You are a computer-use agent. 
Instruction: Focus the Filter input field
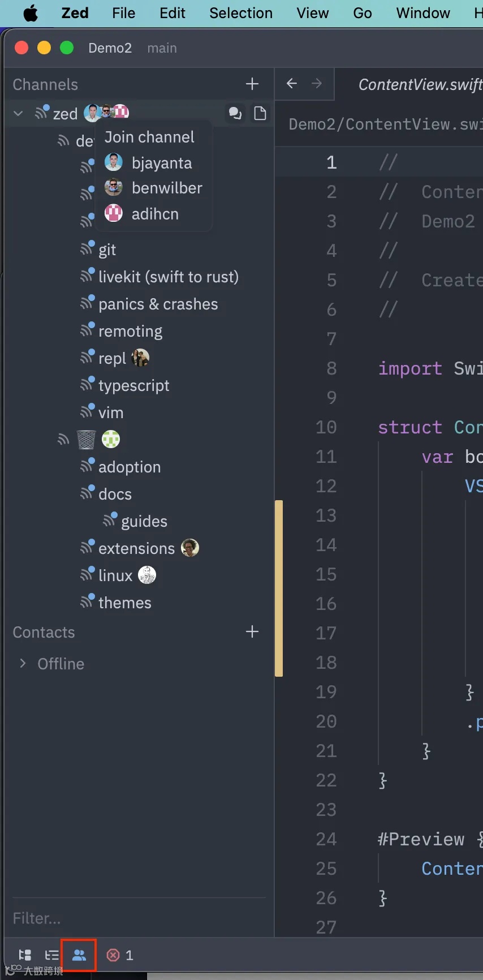click(139, 918)
